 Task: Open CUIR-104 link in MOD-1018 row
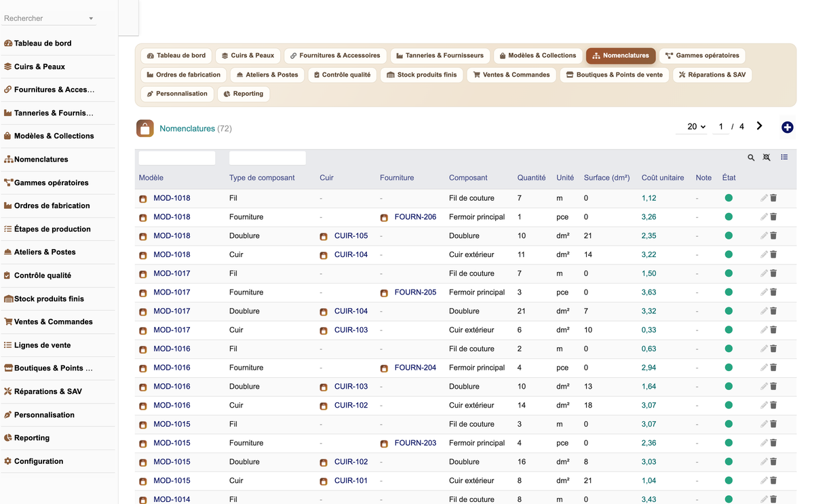pos(351,254)
